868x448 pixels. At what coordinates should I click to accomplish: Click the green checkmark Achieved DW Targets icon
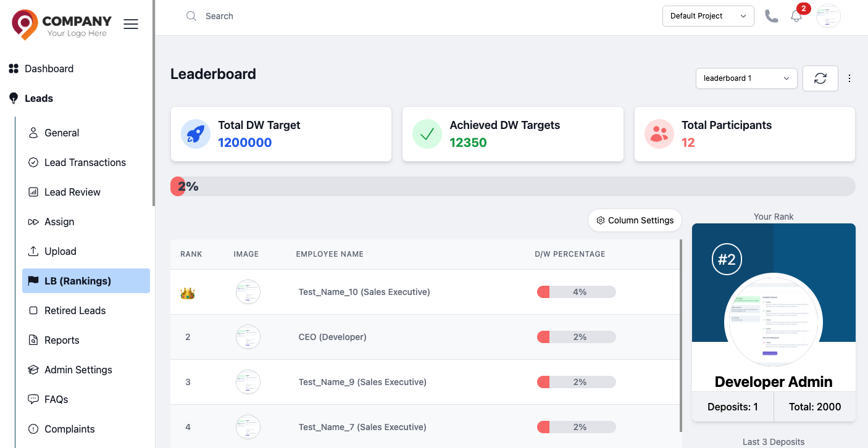pyautogui.click(x=427, y=134)
